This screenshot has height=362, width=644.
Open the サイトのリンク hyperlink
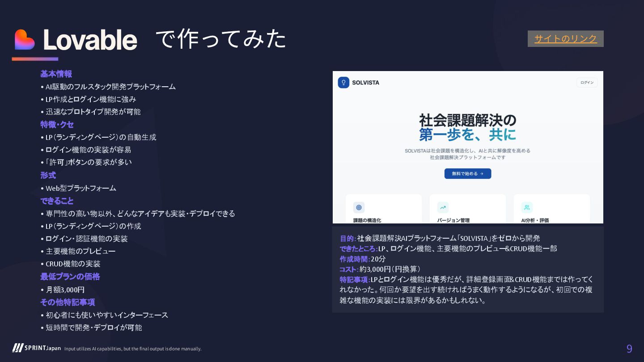point(565,38)
